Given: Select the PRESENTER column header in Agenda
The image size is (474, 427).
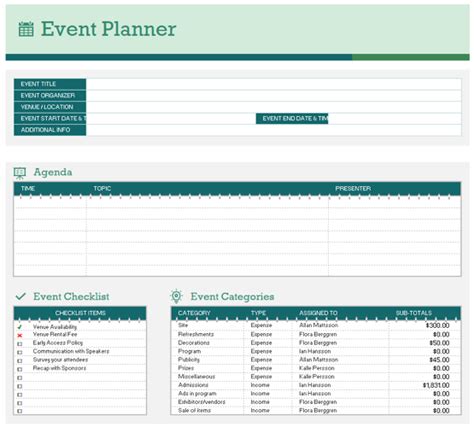Looking at the screenshot, I should (x=353, y=189).
